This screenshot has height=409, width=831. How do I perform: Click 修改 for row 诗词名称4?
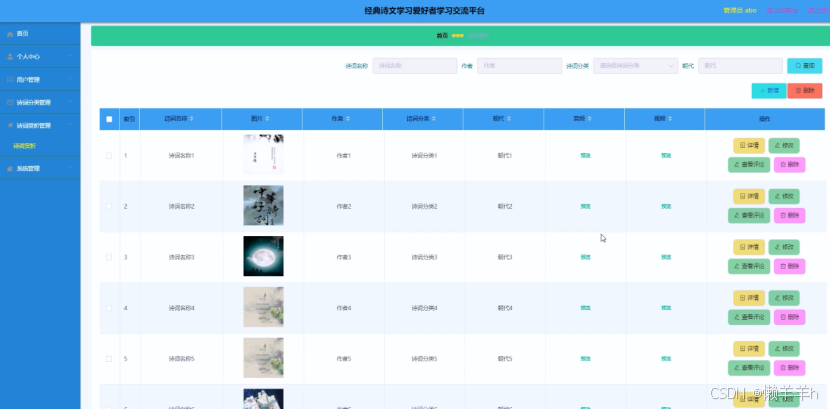click(784, 298)
